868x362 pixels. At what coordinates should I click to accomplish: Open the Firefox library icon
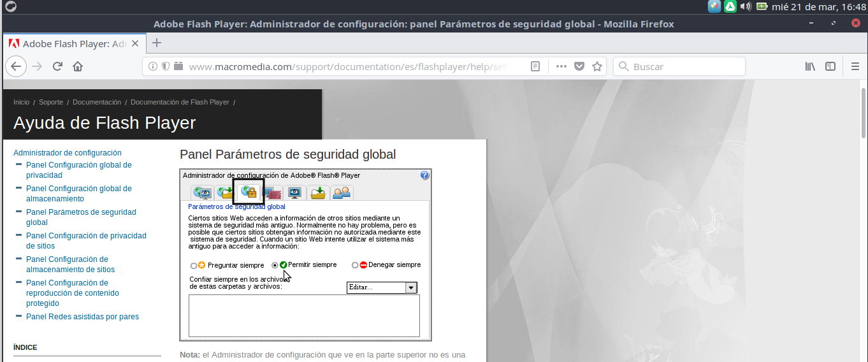(810, 66)
